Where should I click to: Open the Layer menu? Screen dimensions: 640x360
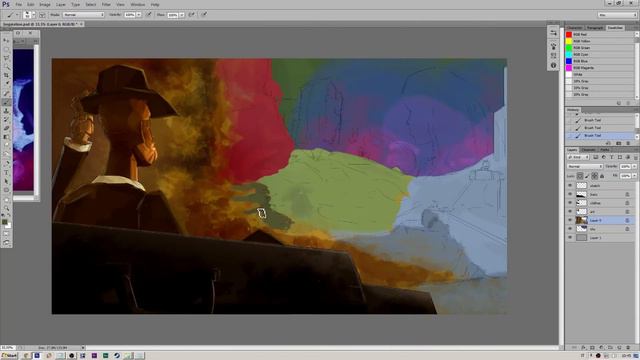point(60,4)
